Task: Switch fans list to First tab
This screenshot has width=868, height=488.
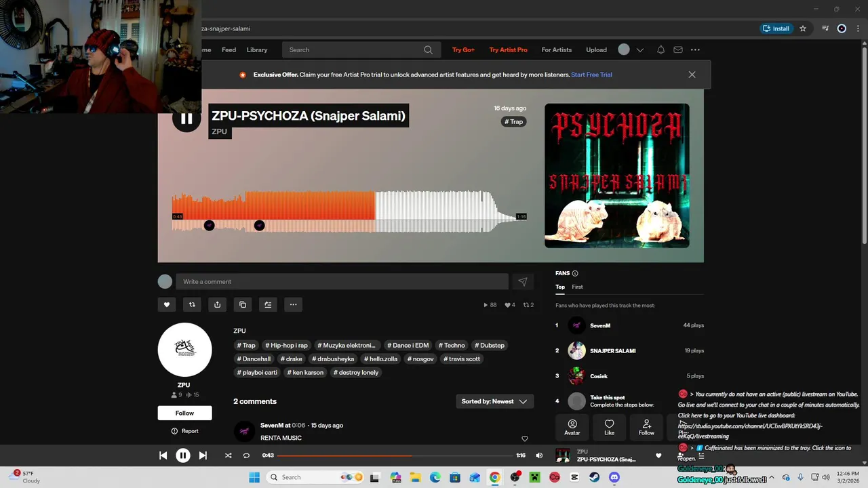Action: click(x=577, y=287)
